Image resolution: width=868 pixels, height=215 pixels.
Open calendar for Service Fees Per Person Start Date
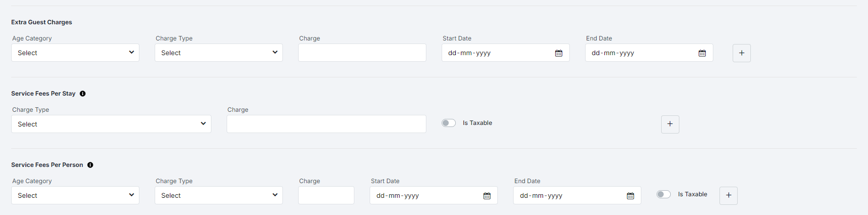487,196
